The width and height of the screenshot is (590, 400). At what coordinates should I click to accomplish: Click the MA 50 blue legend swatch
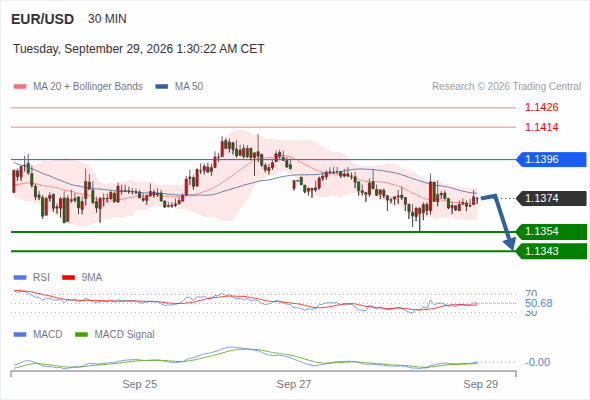pyautogui.click(x=162, y=87)
